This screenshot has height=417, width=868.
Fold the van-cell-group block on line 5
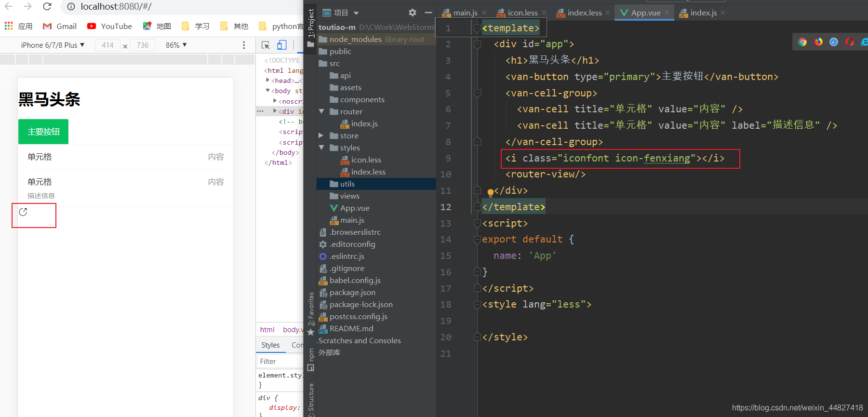pyautogui.click(x=477, y=93)
